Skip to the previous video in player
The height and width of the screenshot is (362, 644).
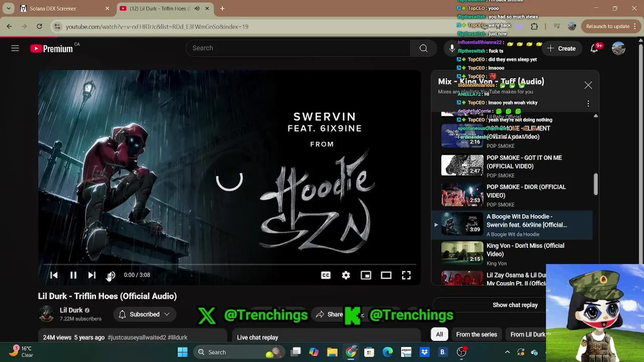click(54, 275)
